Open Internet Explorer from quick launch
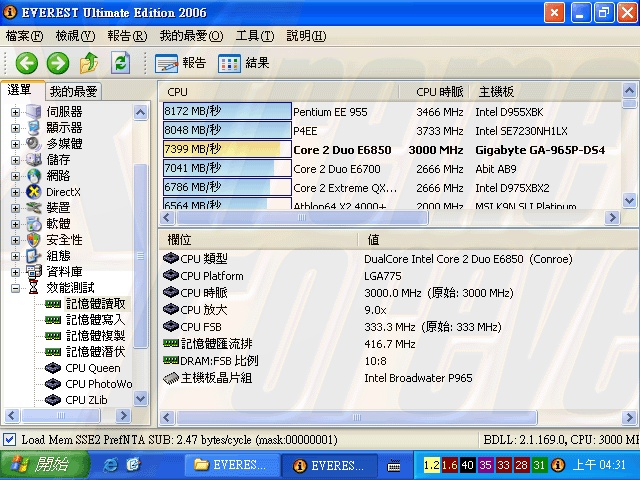Image resolution: width=640 pixels, height=480 pixels. coord(111,465)
